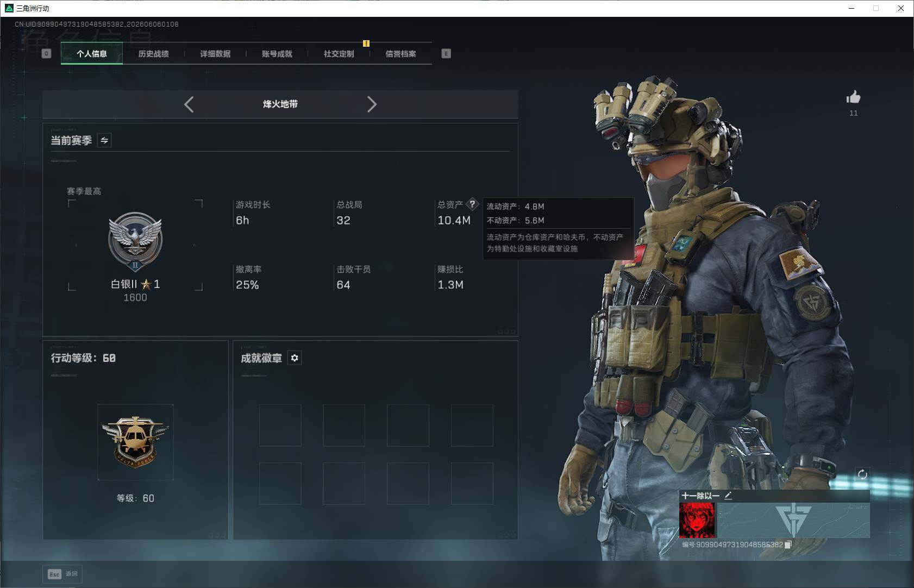
Task: Click the red player avatar thumbnail
Action: point(698,520)
